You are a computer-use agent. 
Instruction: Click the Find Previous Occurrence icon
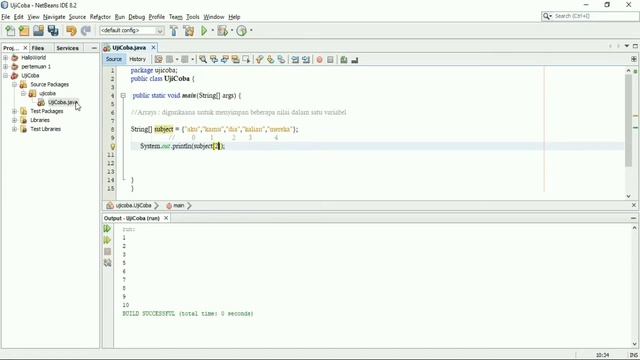(214, 60)
